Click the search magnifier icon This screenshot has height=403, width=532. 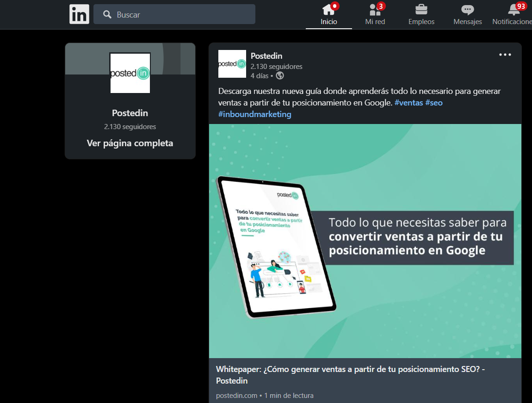107,14
